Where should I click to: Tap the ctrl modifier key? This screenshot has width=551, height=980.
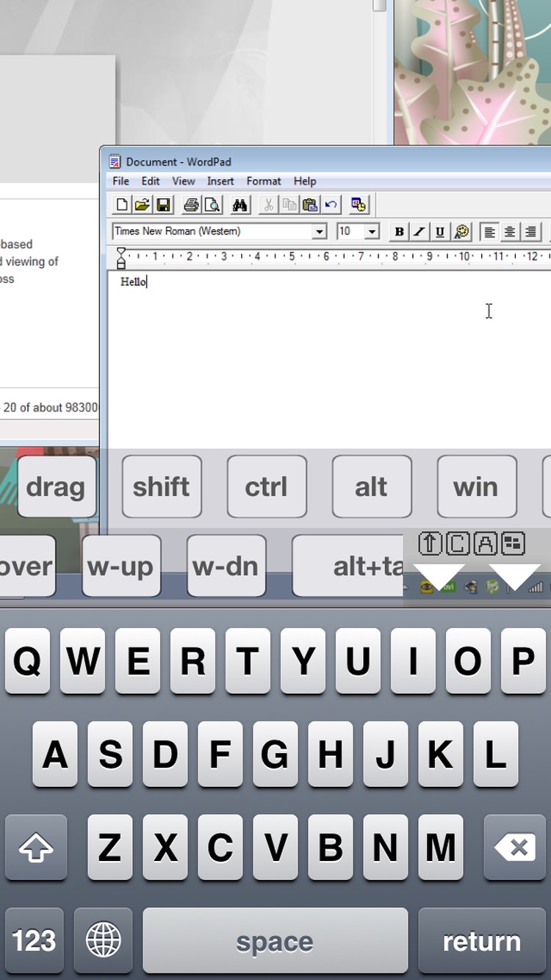click(x=267, y=486)
